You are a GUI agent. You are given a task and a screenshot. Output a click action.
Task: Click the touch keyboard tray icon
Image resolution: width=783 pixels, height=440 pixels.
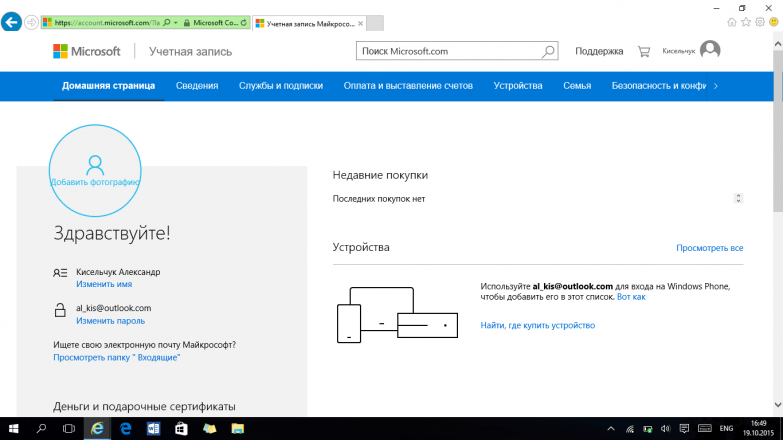point(705,429)
